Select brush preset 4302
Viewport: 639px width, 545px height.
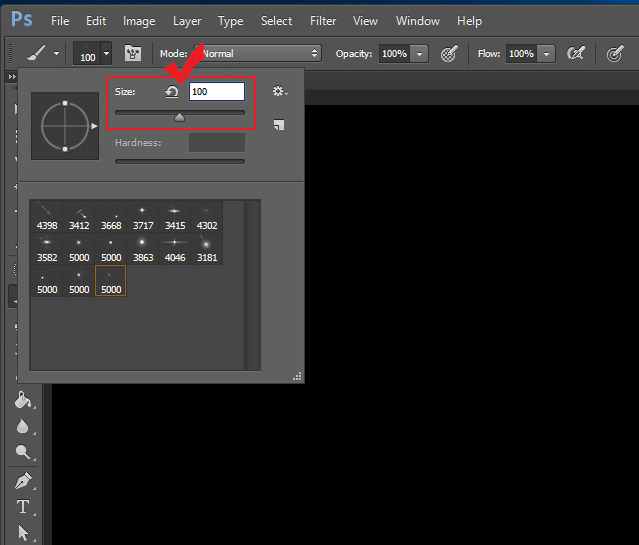click(207, 216)
